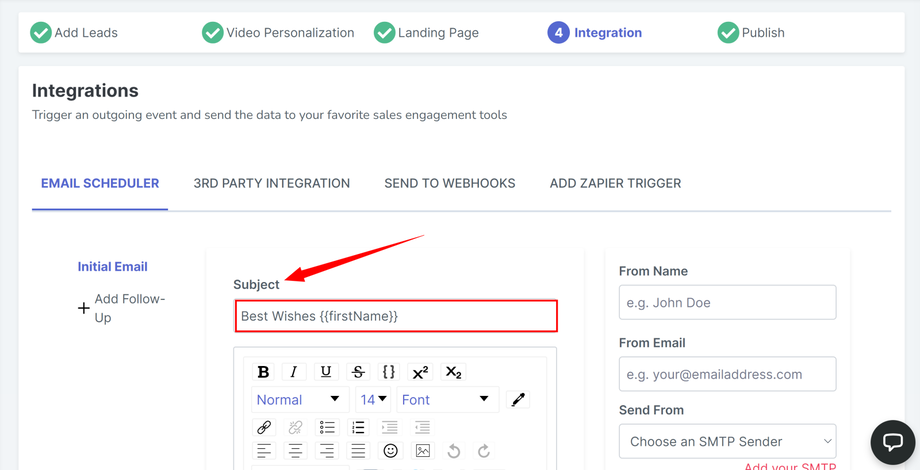This screenshot has width=920, height=470.
Task: Insert emoji into email body
Action: 391,451
